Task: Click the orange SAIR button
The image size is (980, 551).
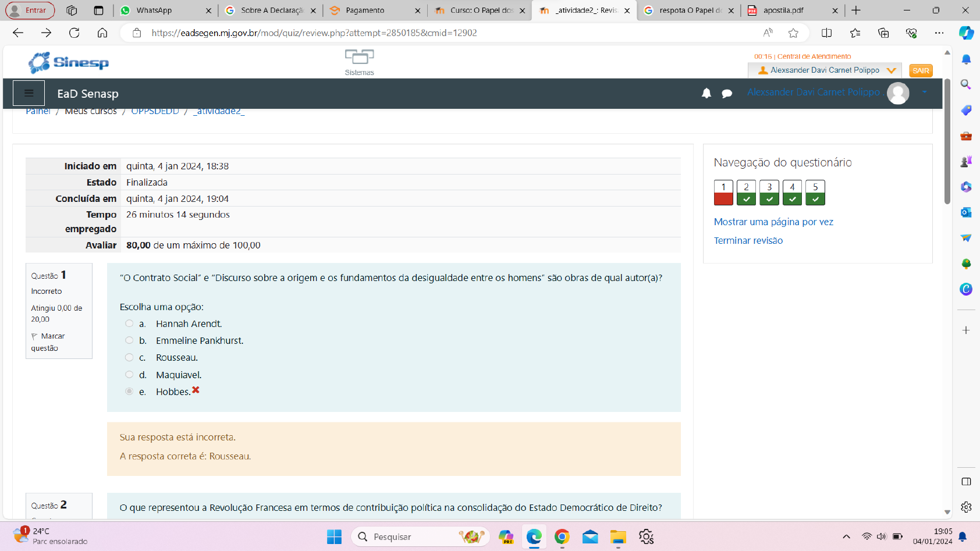Action: pos(920,70)
